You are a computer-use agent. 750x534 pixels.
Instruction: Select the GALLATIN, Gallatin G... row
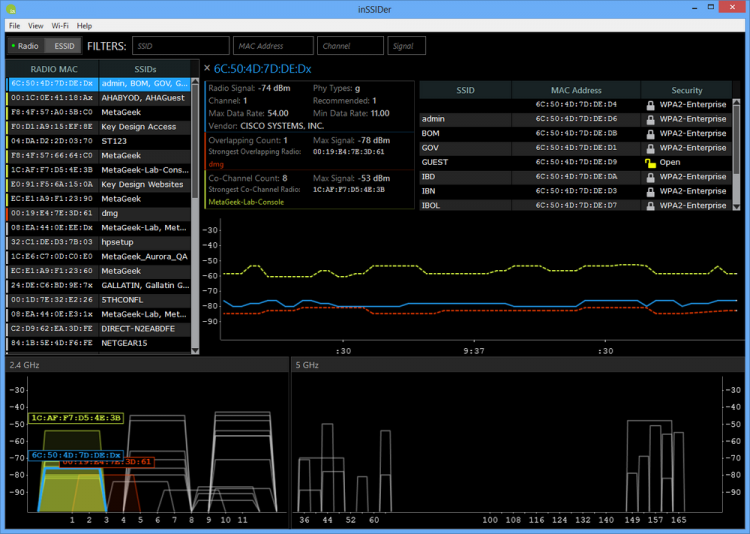[x=98, y=286]
